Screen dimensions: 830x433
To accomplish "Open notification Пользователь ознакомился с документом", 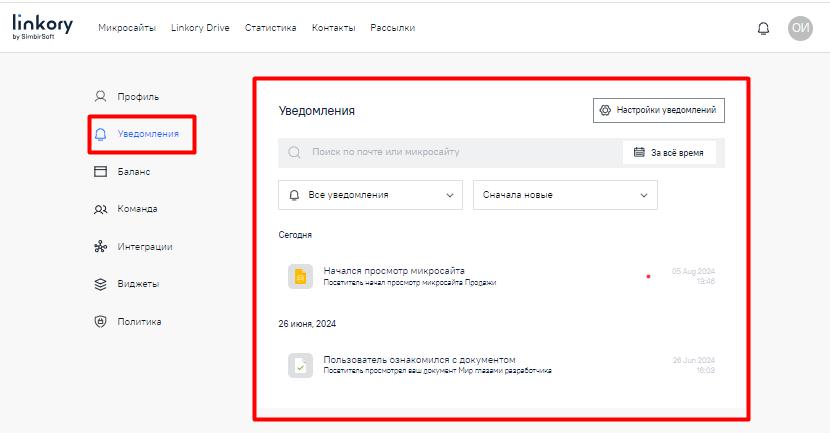I will (501, 365).
